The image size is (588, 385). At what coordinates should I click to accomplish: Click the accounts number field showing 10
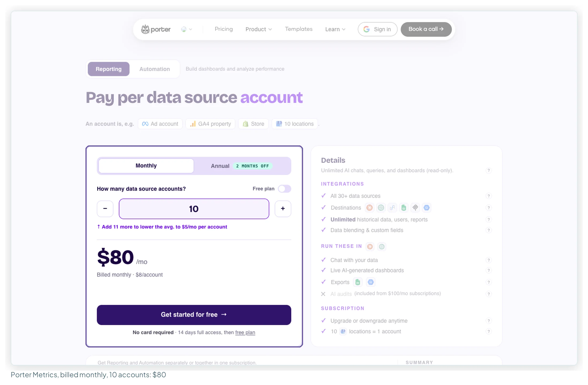click(x=194, y=209)
